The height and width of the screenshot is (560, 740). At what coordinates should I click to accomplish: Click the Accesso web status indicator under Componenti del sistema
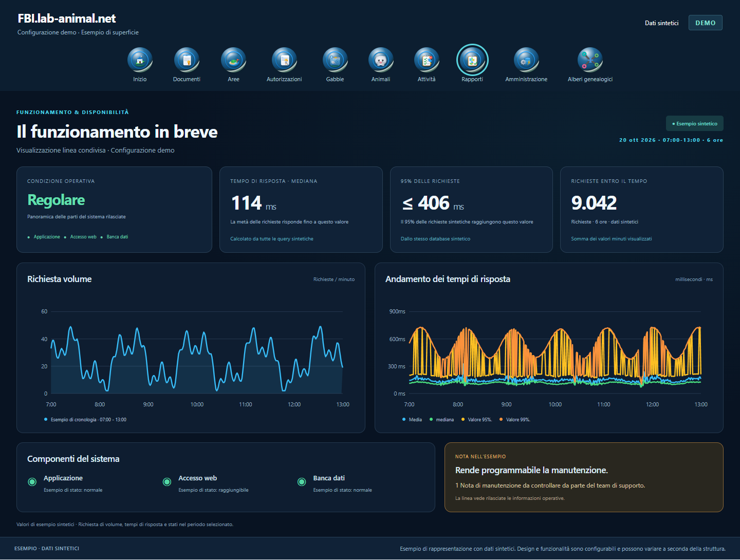166,482
